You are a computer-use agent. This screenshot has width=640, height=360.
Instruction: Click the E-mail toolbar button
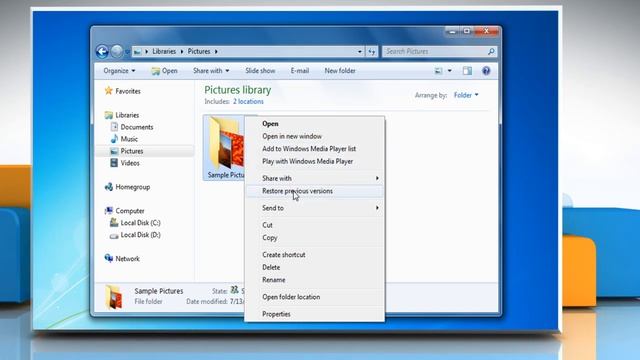pos(300,71)
